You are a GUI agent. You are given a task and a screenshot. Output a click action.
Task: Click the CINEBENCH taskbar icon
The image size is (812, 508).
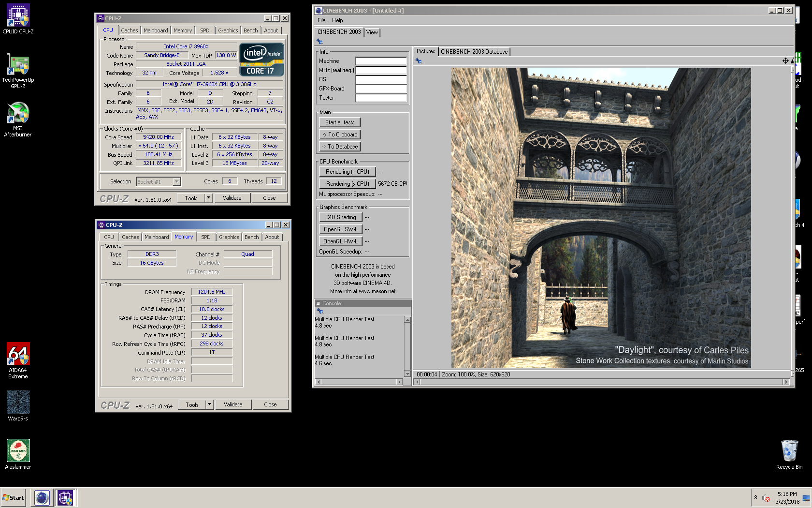pos(42,497)
